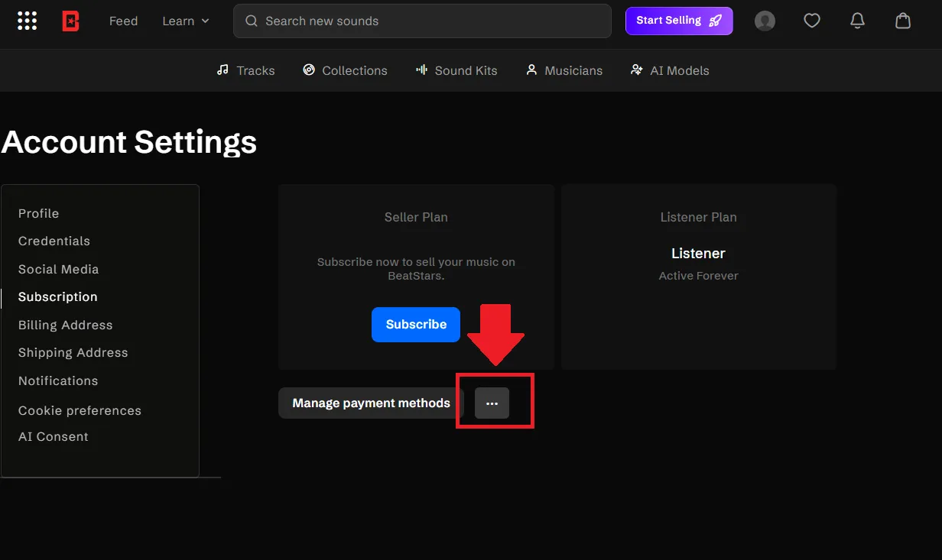Click the Start Selling button

coord(679,21)
